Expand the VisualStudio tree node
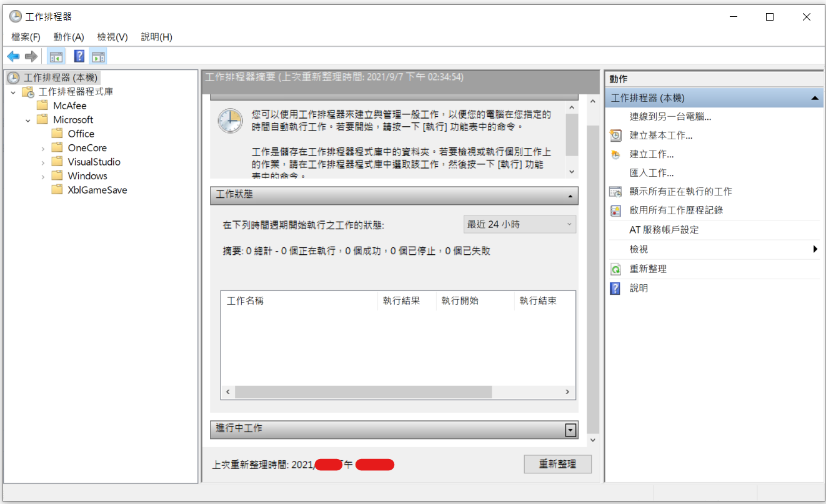Screen dimensions: 826x504 coord(43,162)
